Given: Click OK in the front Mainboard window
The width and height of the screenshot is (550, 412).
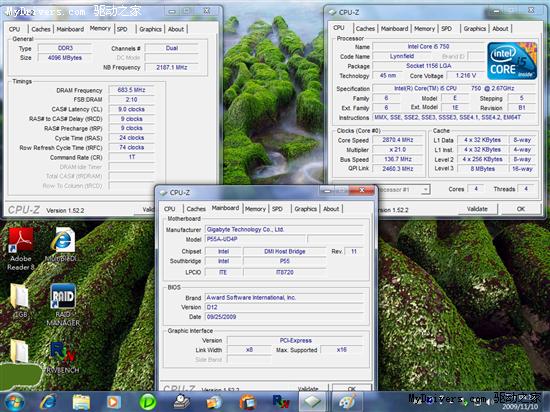Looking at the screenshot, I should [x=351, y=389].
